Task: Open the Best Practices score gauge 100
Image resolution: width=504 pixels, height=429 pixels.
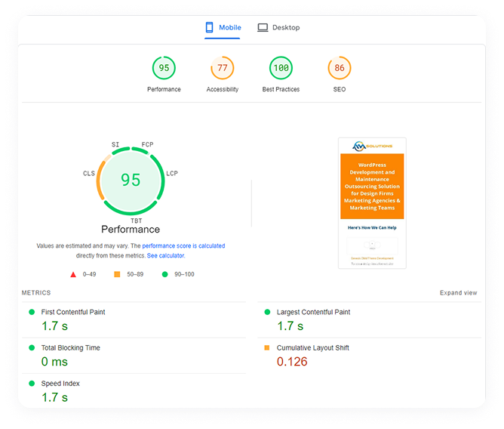Action: [x=281, y=68]
